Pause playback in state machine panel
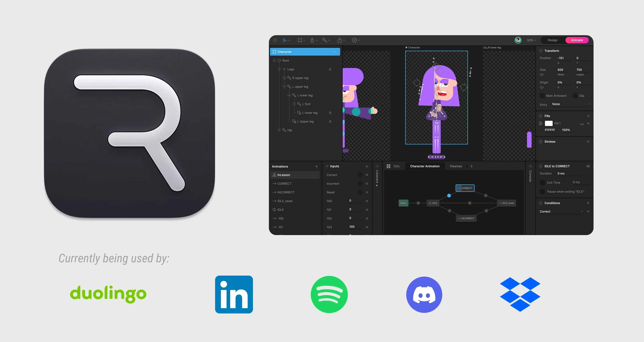The width and height of the screenshot is (644, 342). [388, 166]
